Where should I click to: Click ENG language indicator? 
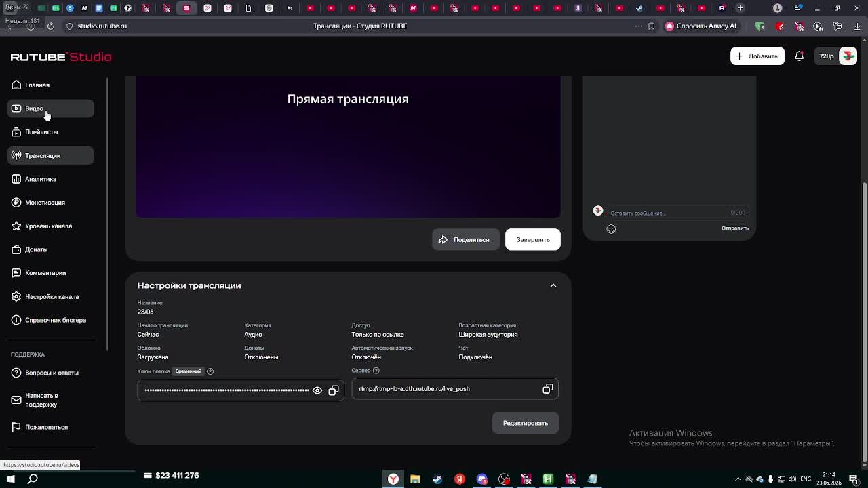[806, 479]
